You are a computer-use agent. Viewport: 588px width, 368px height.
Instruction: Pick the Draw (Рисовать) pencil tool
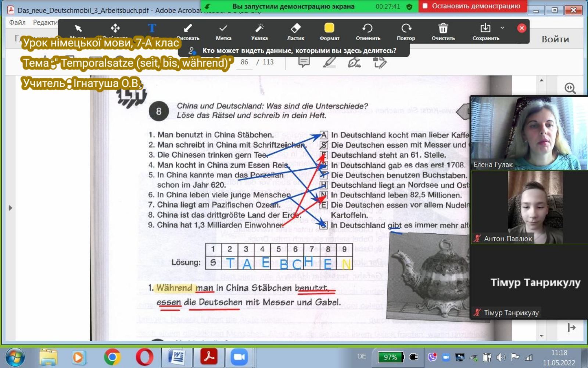point(188,29)
